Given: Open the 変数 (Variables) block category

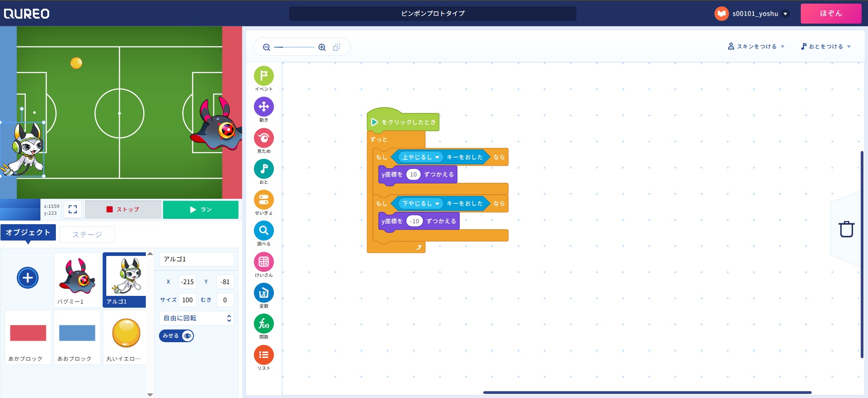Looking at the screenshot, I should pyautogui.click(x=263, y=293).
